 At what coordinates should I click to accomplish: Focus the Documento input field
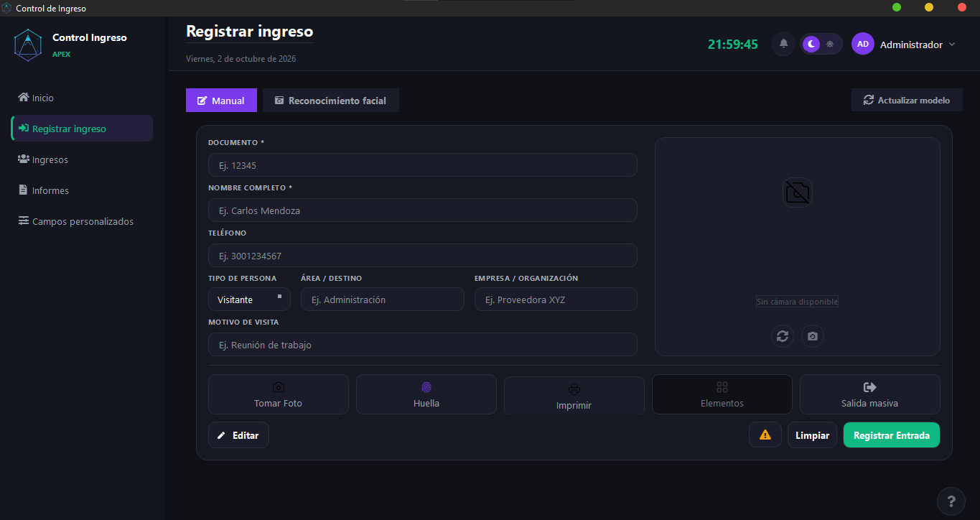pos(423,165)
